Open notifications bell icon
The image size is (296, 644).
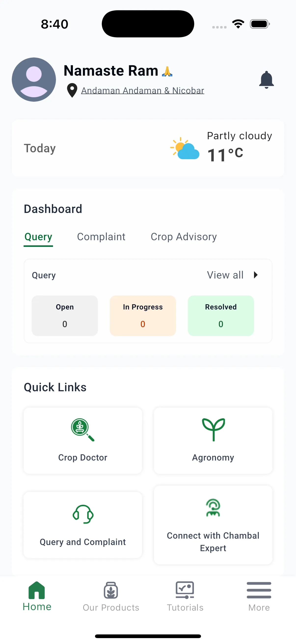266,80
